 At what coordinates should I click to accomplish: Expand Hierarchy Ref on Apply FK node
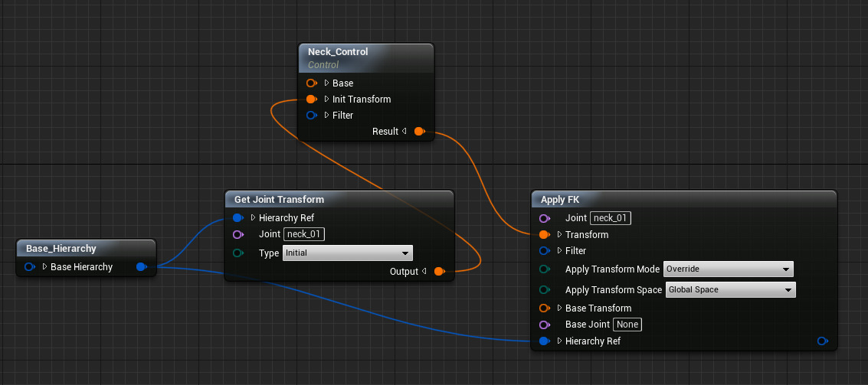(x=560, y=341)
